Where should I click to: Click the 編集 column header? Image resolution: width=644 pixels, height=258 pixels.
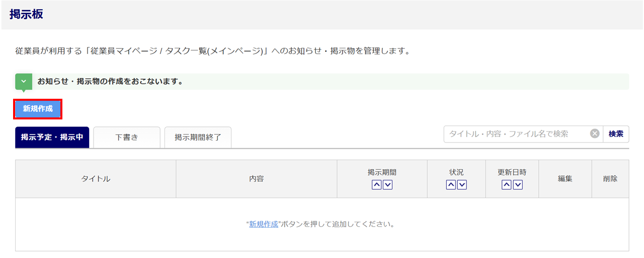pos(565,179)
